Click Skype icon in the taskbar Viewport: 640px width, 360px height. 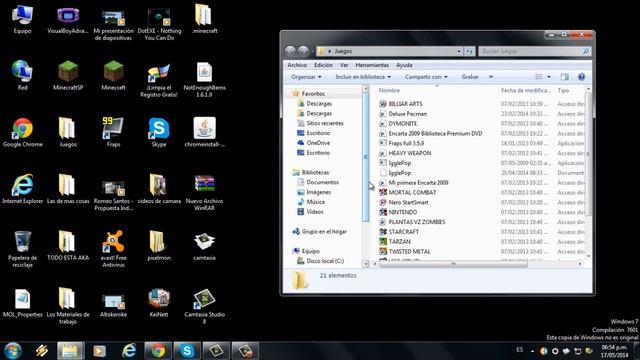tap(187, 351)
